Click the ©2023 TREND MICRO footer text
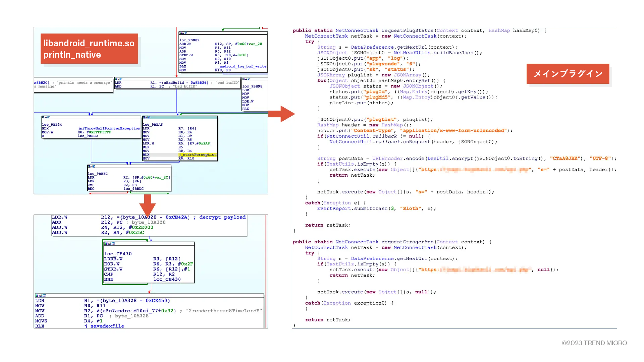Screen dimensions: 644x362 coord(594,343)
